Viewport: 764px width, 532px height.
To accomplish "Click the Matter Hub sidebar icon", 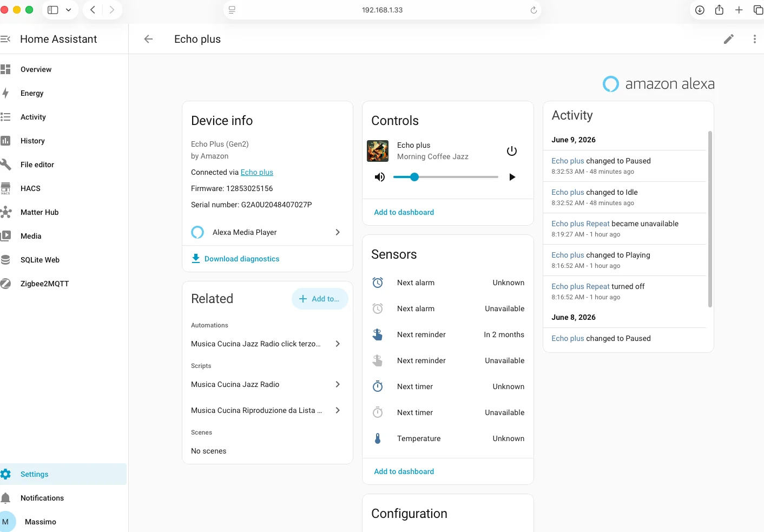I will click(5, 212).
